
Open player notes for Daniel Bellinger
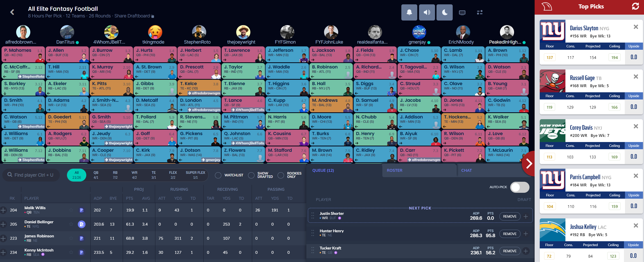point(81,224)
